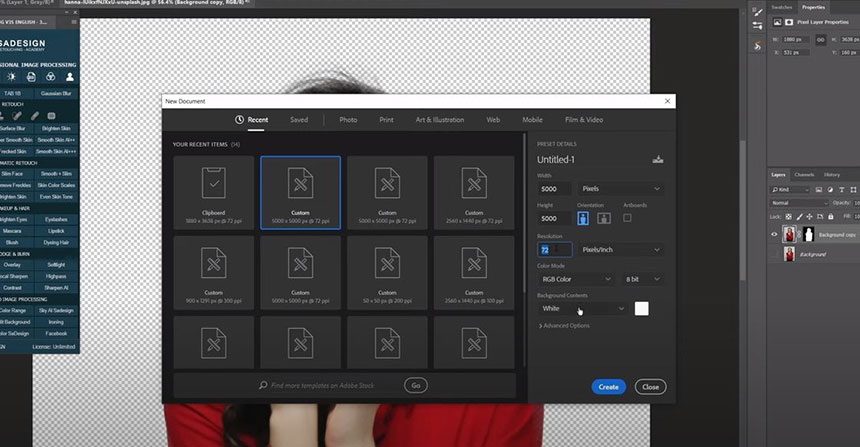Screen dimensions: 860x447
Task: Enable the Artboards checkbox
Action: point(627,218)
